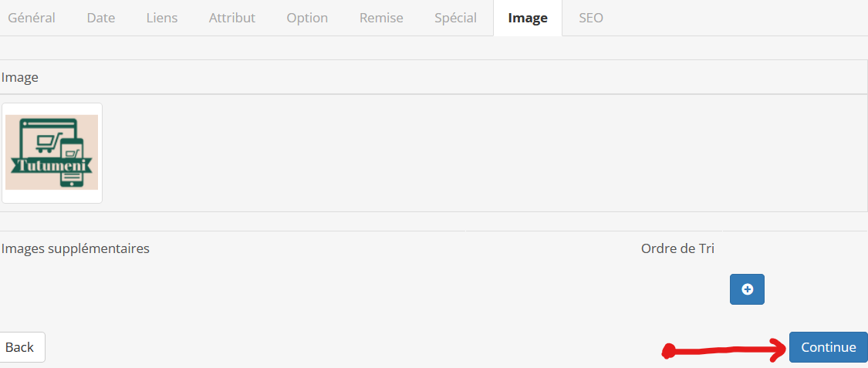Viewport: 868px width, 368px height.
Task: Go to the Liens tab
Action: [x=162, y=18]
